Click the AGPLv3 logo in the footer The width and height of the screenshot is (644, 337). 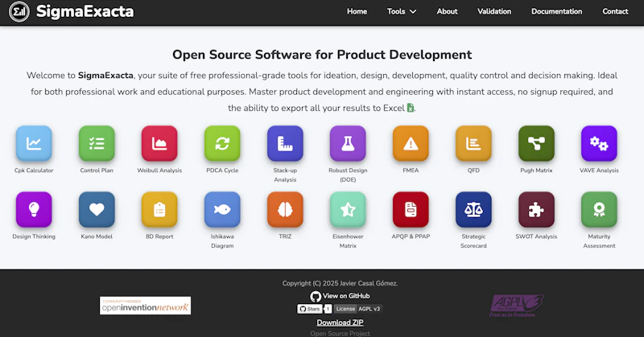517,306
